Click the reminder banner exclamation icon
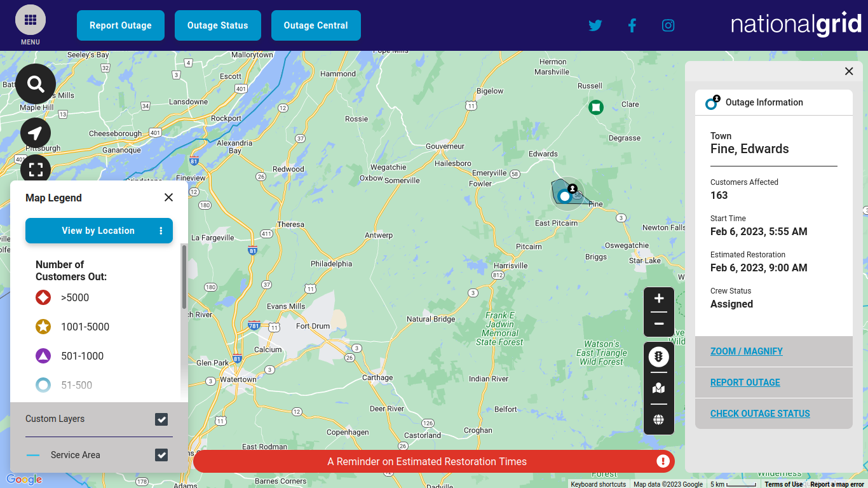This screenshot has height=488, width=868. click(x=663, y=461)
